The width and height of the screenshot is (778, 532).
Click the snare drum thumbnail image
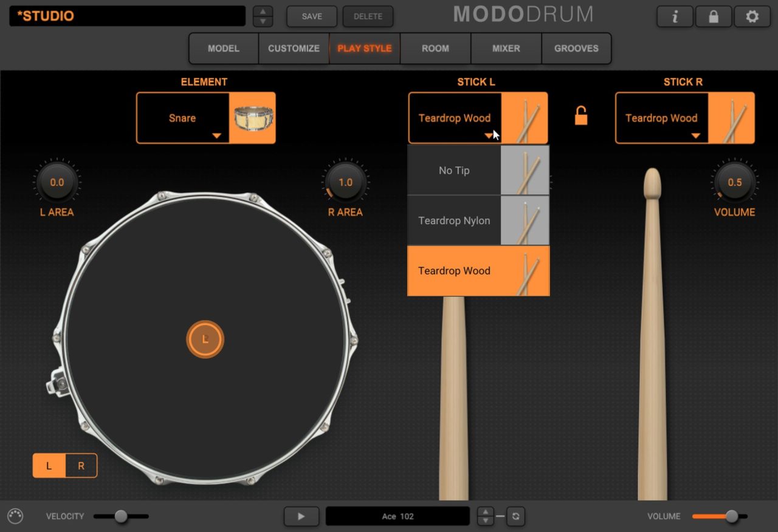click(x=253, y=118)
